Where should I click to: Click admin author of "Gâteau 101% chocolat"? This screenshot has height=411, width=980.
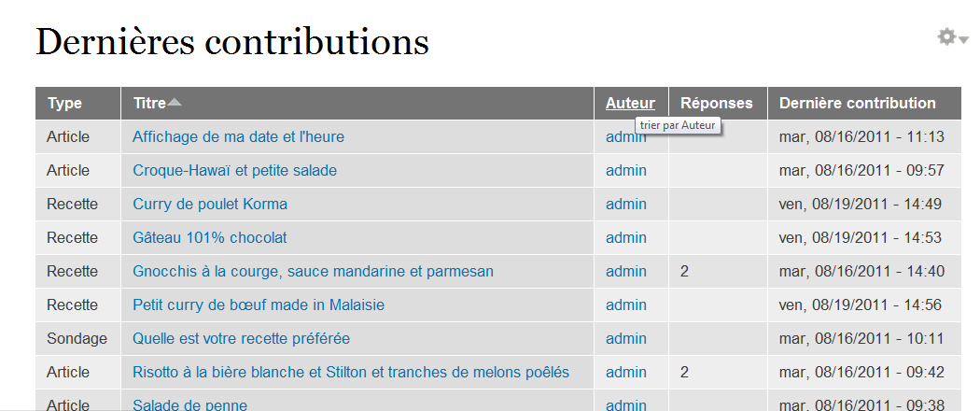click(625, 238)
